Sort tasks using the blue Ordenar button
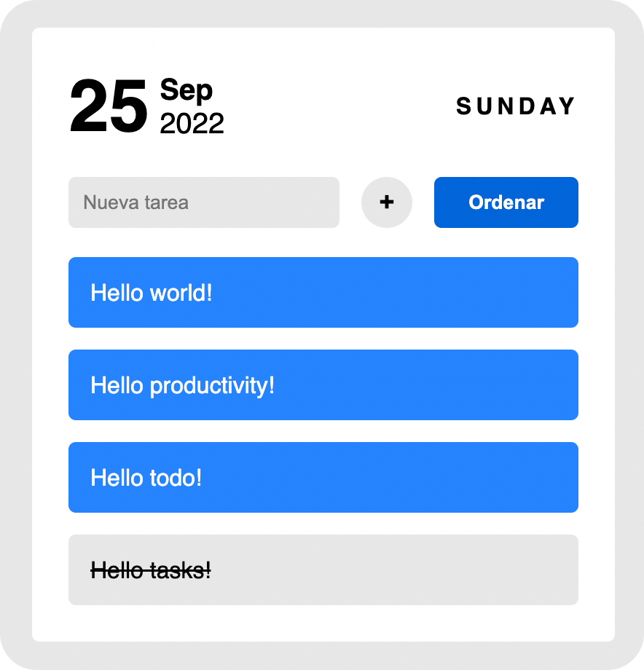 pyautogui.click(x=506, y=202)
